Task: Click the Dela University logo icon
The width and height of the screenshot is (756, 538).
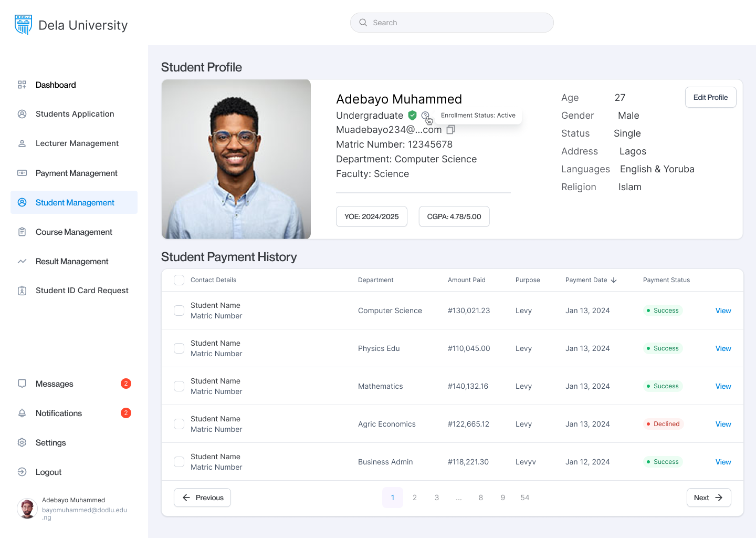Action: (23, 25)
